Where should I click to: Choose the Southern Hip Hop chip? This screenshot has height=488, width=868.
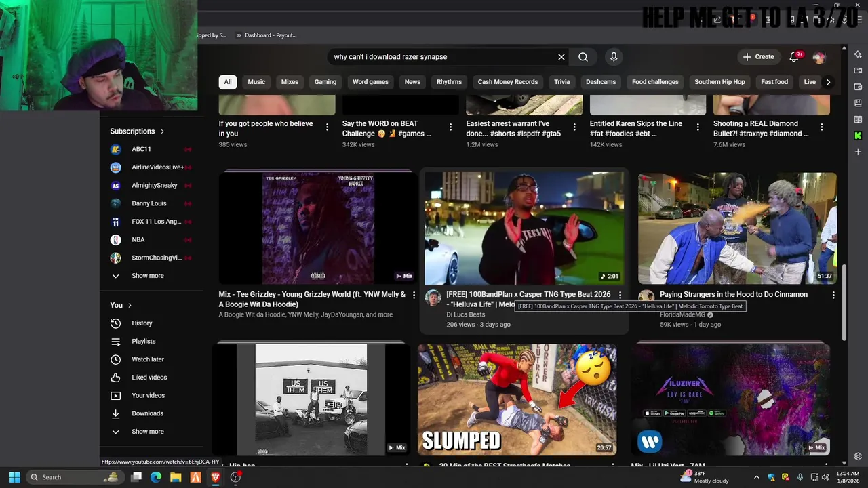coord(719,82)
